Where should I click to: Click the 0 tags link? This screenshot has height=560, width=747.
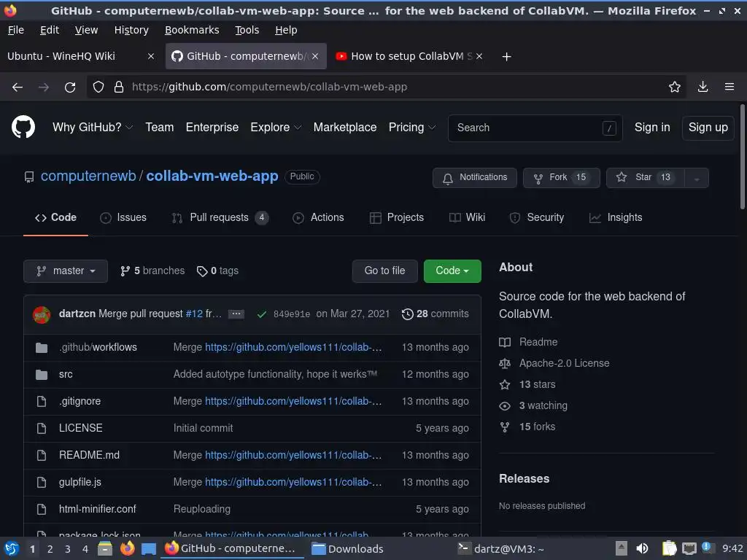click(x=217, y=271)
